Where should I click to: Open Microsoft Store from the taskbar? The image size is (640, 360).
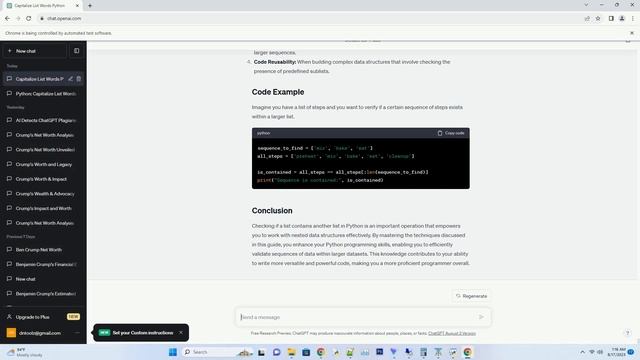[x=306, y=352]
